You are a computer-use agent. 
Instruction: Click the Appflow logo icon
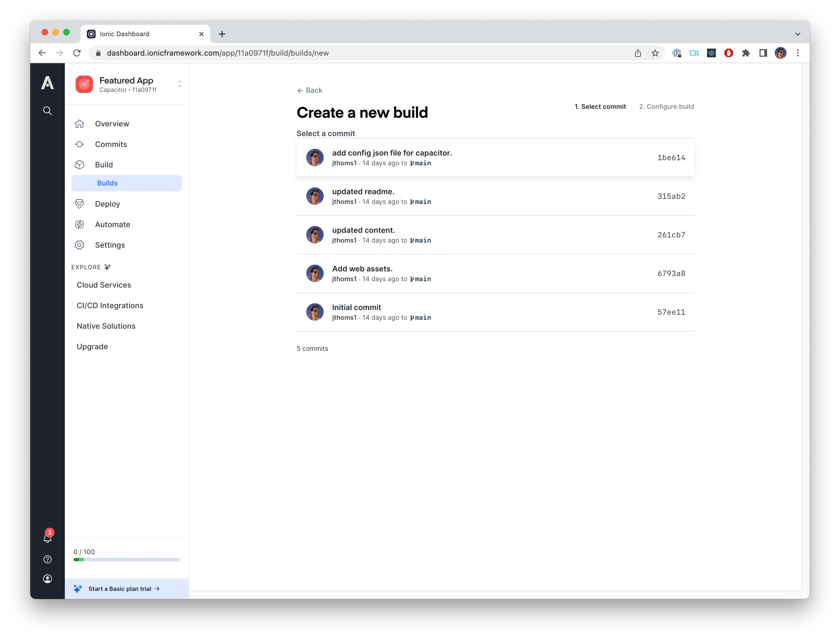coord(47,83)
